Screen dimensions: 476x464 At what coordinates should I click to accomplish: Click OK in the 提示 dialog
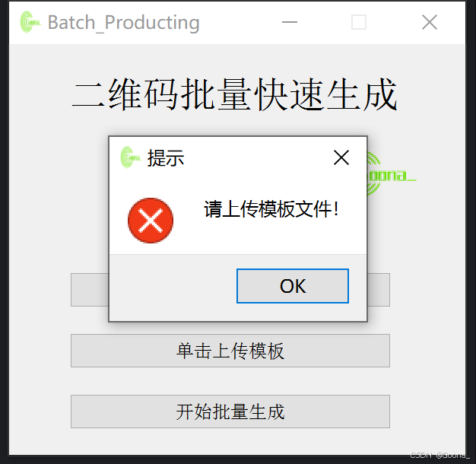[293, 286]
